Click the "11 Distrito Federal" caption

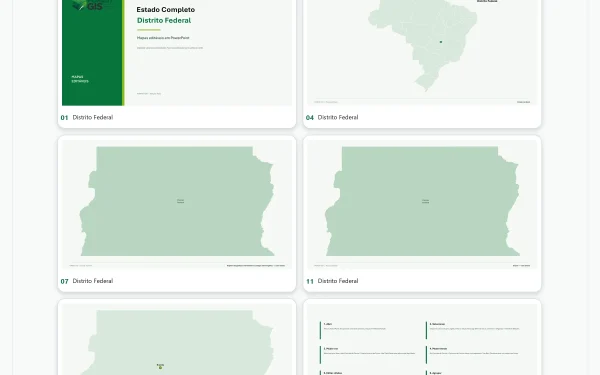click(x=332, y=281)
